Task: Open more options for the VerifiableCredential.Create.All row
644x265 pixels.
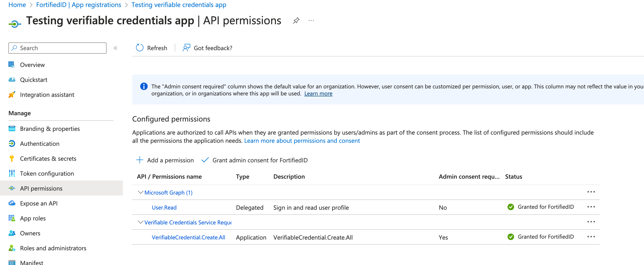Action: (591, 237)
